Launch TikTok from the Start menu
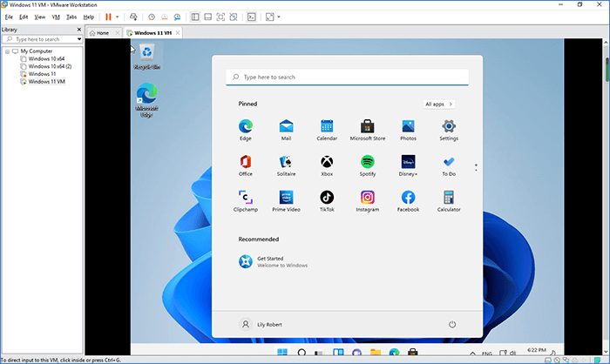610x364 pixels. (x=327, y=198)
